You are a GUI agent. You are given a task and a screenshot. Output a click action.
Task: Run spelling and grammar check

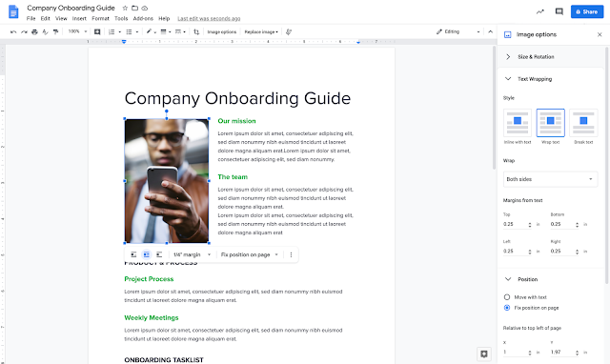coord(45,31)
